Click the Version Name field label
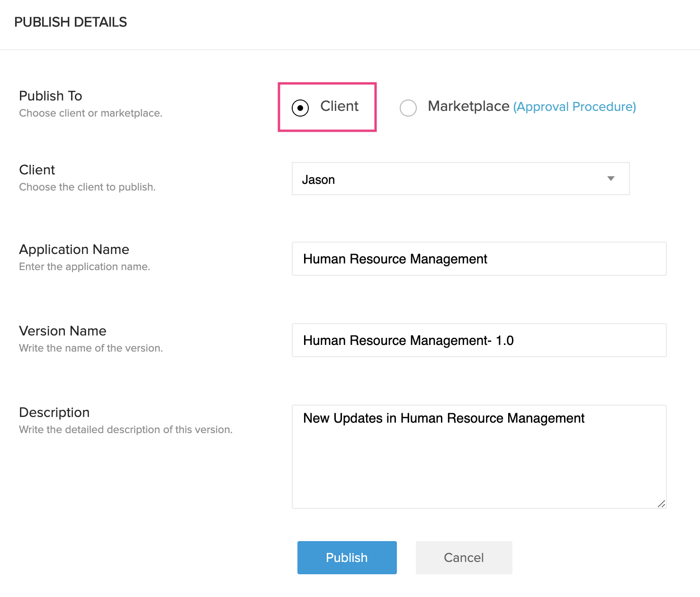The height and width of the screenshot is (597, 700). (x=63, y=331)
